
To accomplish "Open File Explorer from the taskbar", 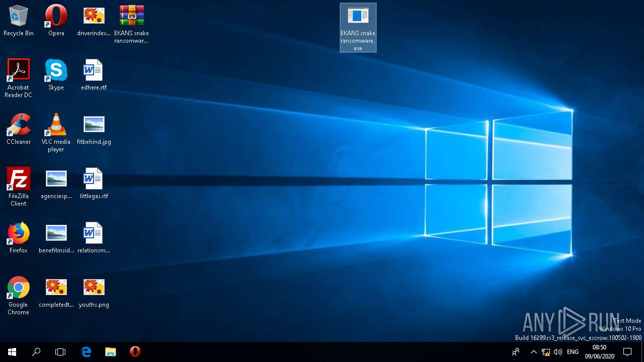I will [110, 352].
